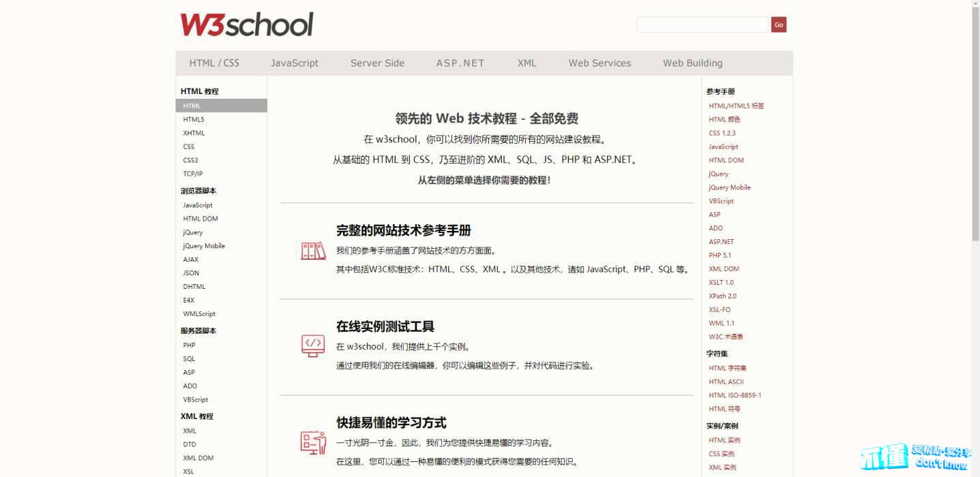Go to the Web Building tab

tap(692, 63)
